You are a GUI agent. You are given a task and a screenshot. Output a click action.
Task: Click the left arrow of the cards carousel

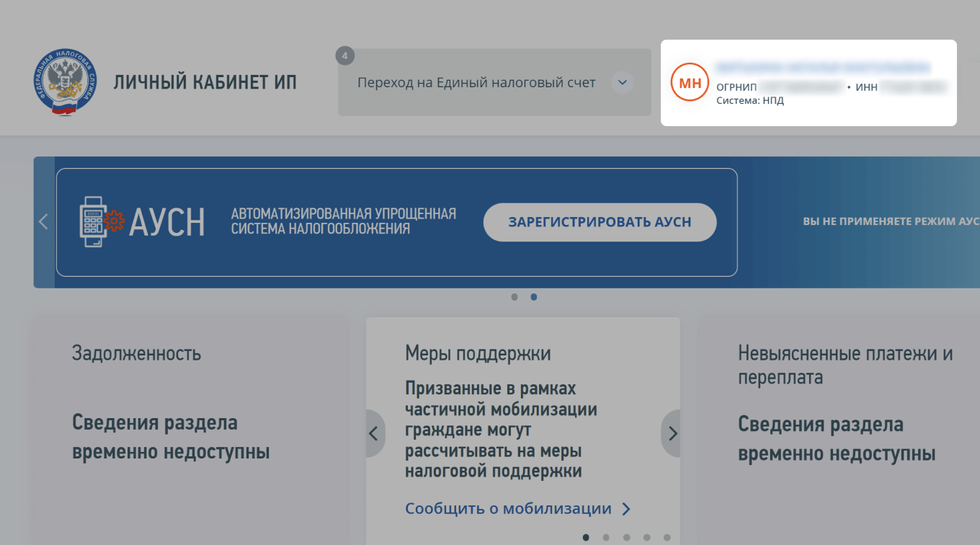(x=374, y=433)
